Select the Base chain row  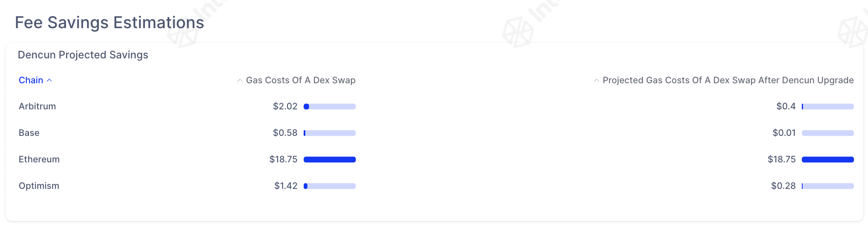coord(434,133)
